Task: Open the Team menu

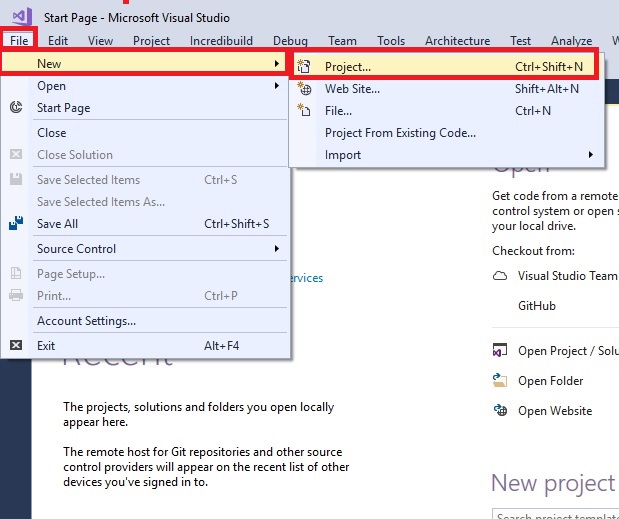Action: click(x=342, y=40)
